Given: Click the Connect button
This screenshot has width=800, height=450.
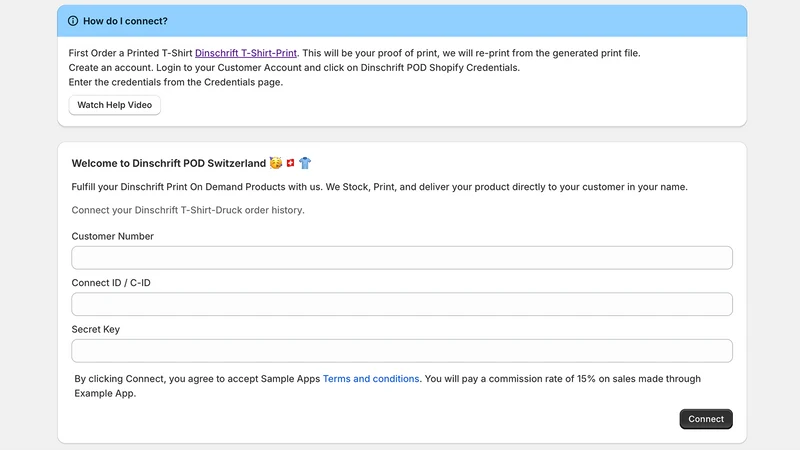Looking at the screenshot, I should 706,419.
